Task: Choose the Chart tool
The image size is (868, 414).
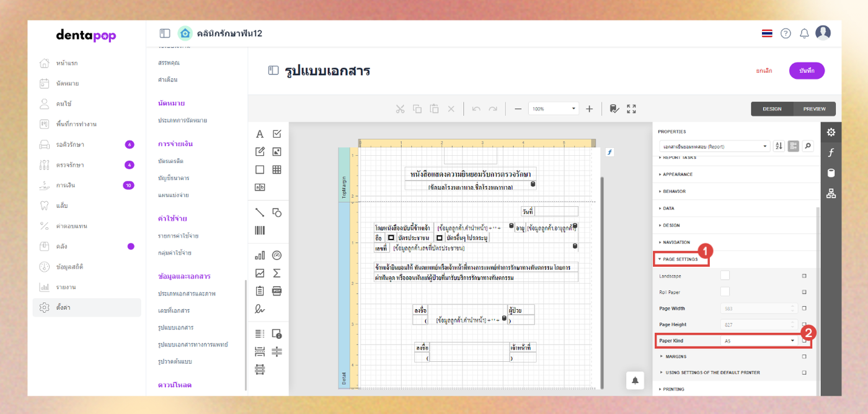Action: point(260,255)
